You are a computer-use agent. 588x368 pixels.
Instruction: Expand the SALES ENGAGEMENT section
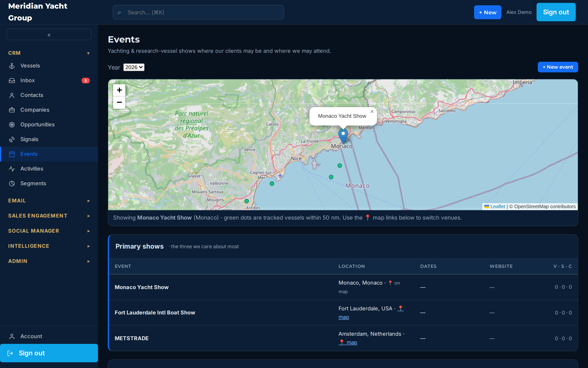pyautogui.click(x=49, y=216)
